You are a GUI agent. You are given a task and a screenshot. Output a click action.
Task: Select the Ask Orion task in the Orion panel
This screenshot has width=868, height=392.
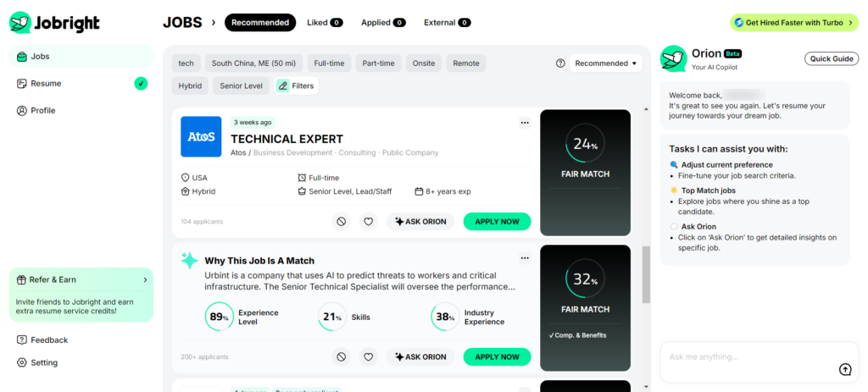[x=698, y=226]
